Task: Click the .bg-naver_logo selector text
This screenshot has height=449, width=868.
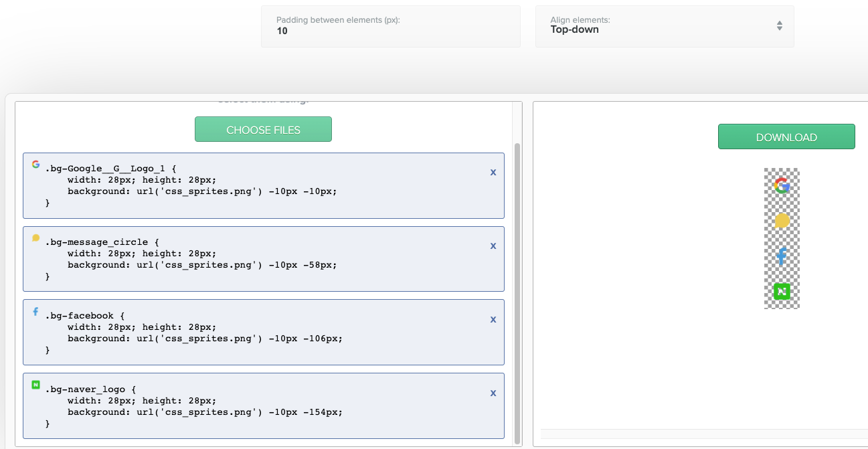Action: click(x=85, y=389)
